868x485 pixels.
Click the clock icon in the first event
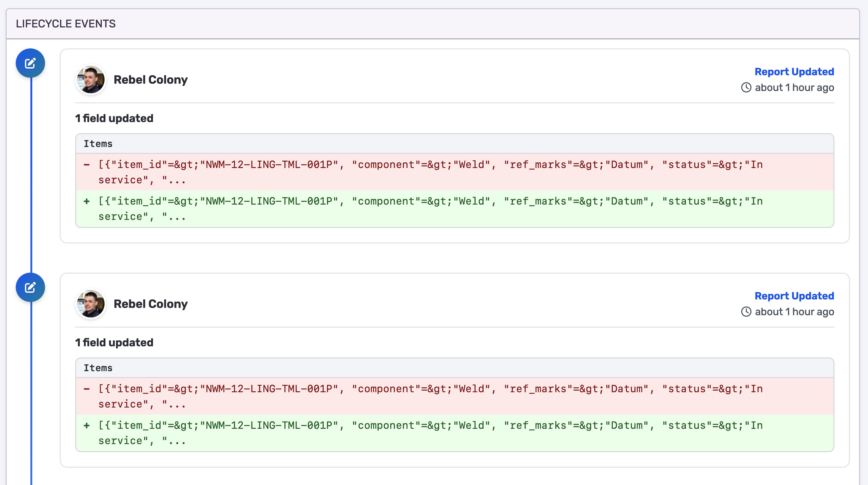[x=746, y=88]
